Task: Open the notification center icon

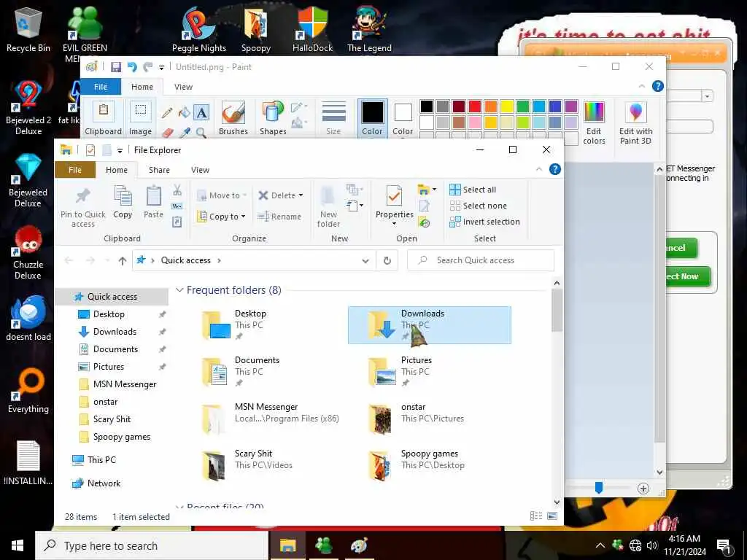Action: [x=724, y=545]
